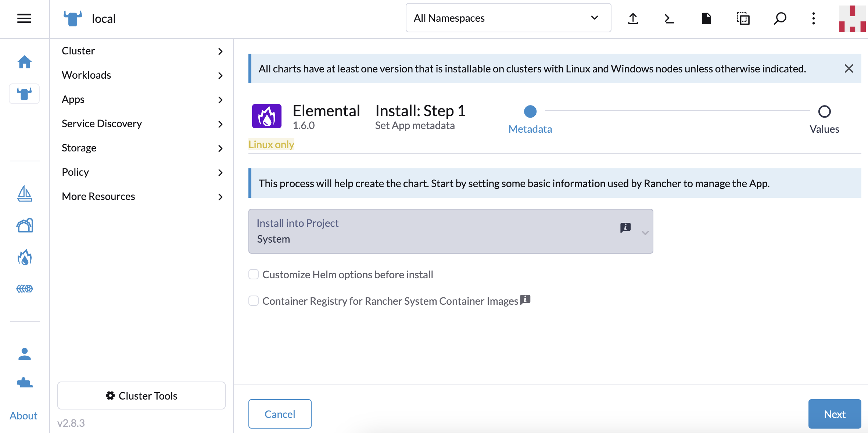Open the kubectl shell terminal
This screenshot has height=433, width=868.
669,18
